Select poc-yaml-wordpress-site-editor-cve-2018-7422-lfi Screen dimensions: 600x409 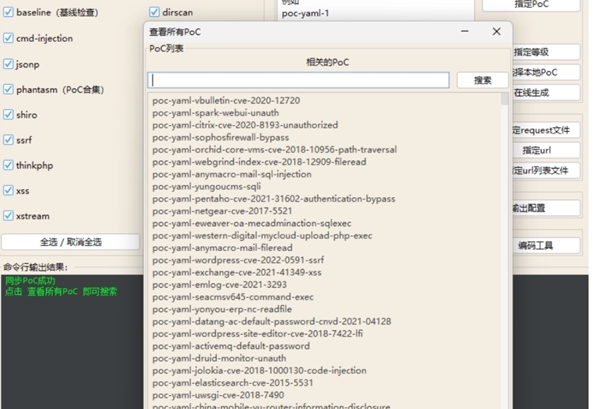(258, 333)
